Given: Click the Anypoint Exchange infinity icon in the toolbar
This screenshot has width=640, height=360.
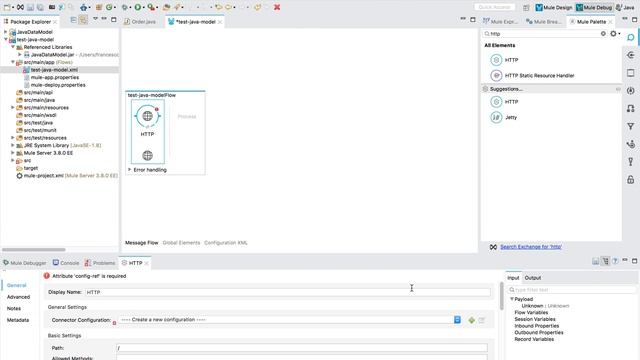Looking at the screenshot, I should (x=20, y=7).
